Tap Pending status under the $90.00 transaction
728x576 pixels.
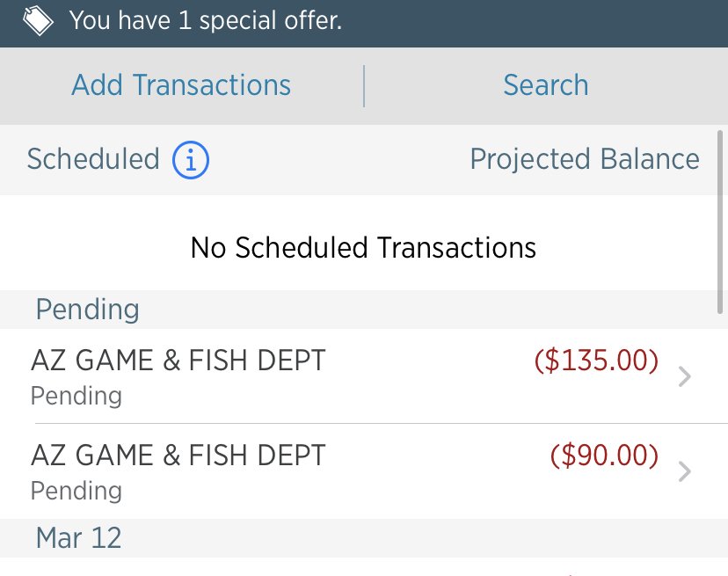[76, 491]
